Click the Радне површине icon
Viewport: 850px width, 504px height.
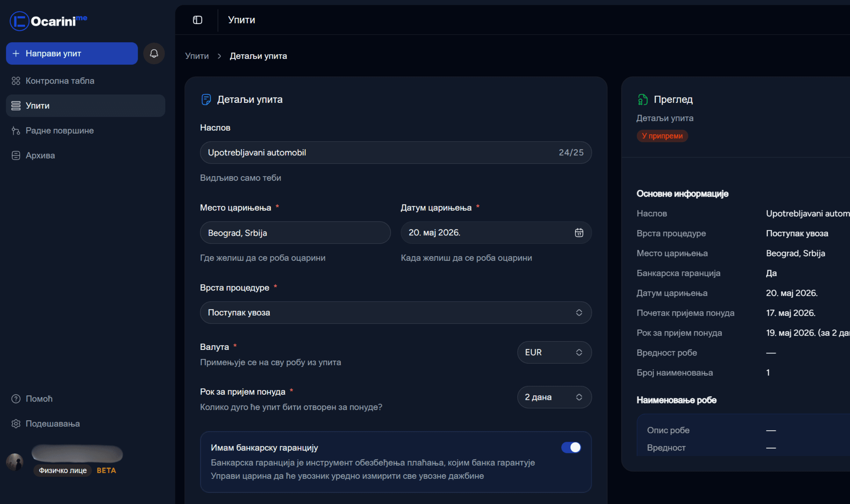tap(16, 130)
